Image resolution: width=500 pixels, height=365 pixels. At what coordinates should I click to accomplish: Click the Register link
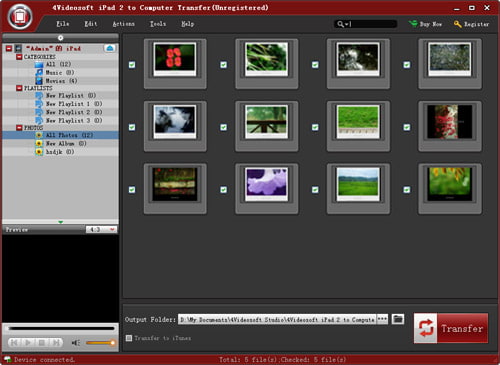click(472, 24)
